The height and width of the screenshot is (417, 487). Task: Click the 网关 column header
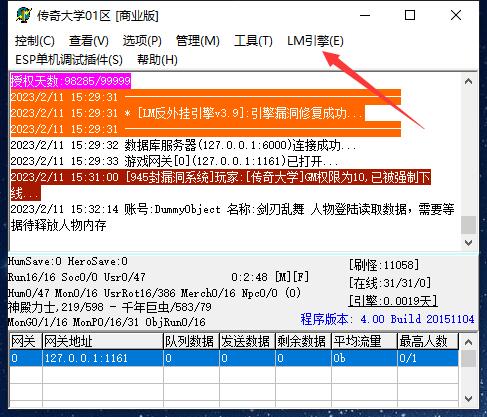click(x=25, y=341)
